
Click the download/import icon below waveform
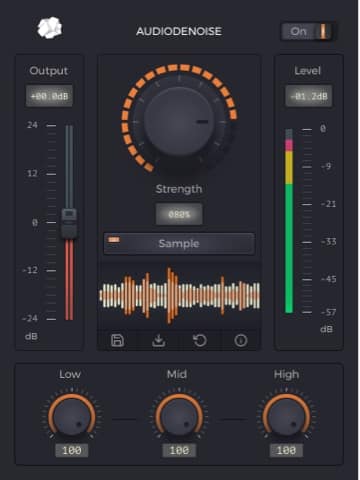point(159,340)
